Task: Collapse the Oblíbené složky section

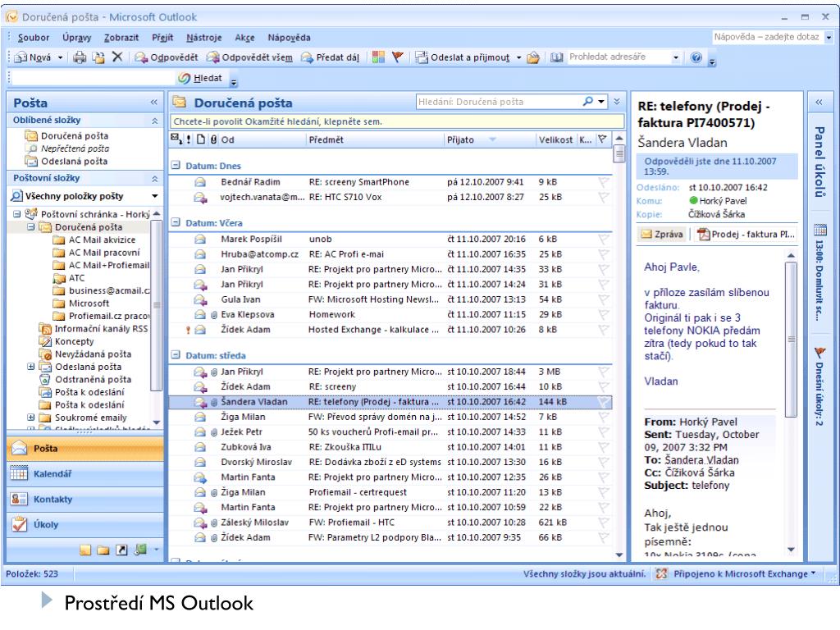Action: click(155, 121)
